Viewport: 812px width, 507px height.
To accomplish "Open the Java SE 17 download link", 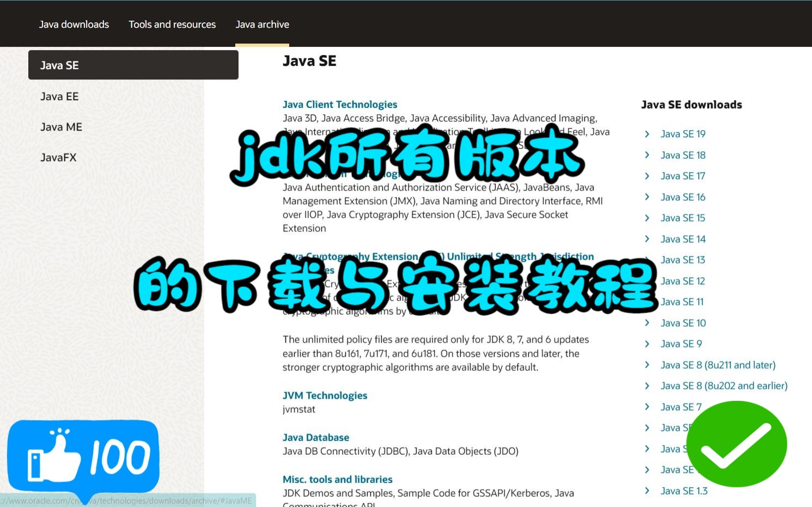I will click(x=683, y=176).
